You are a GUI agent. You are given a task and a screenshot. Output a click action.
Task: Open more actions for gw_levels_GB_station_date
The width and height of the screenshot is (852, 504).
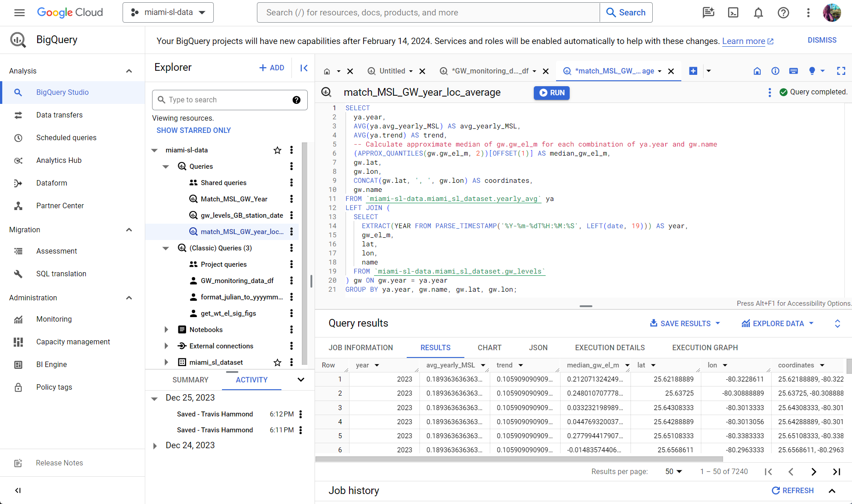click(x=291, y=215)
